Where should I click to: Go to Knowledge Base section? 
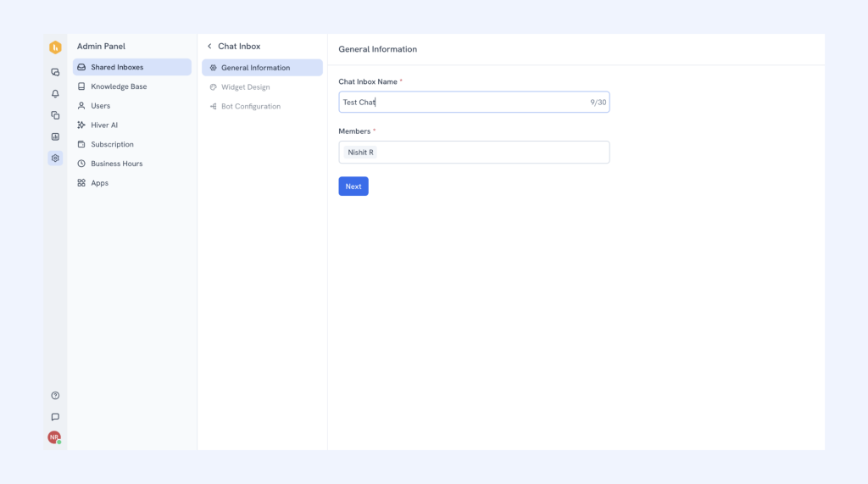(x=119, y=86)
